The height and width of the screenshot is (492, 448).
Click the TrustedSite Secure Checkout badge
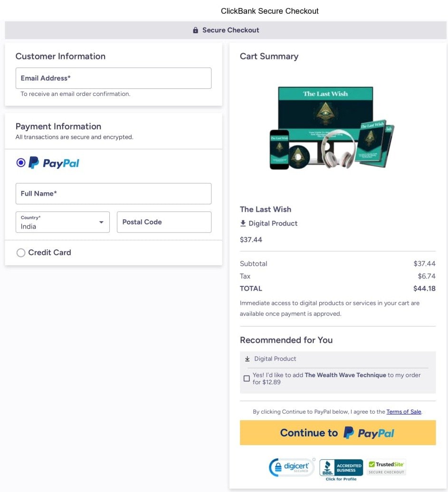pos(386,465)
